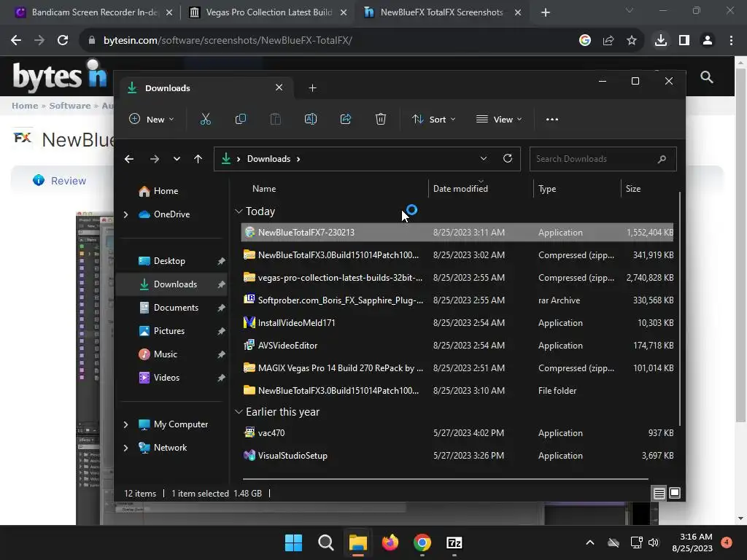Sort by Type column header
Viewport: 747px width, 560px height.
(x=547, y=189)
